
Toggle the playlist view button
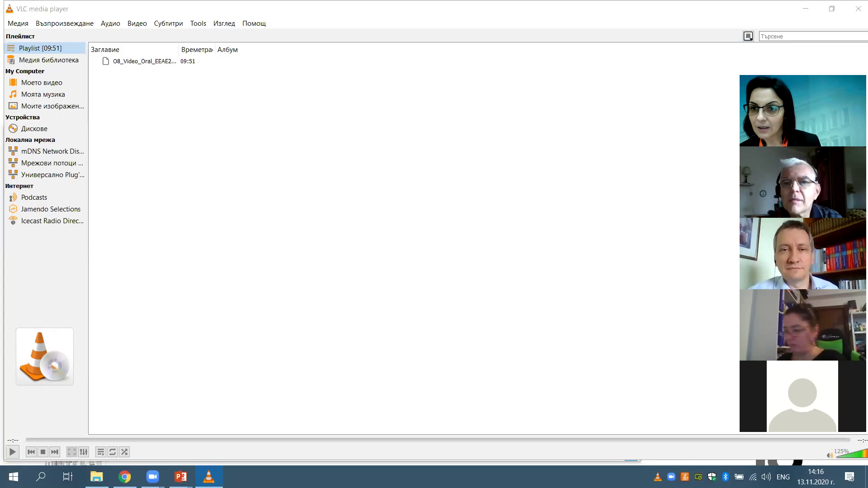pos(100,452)
